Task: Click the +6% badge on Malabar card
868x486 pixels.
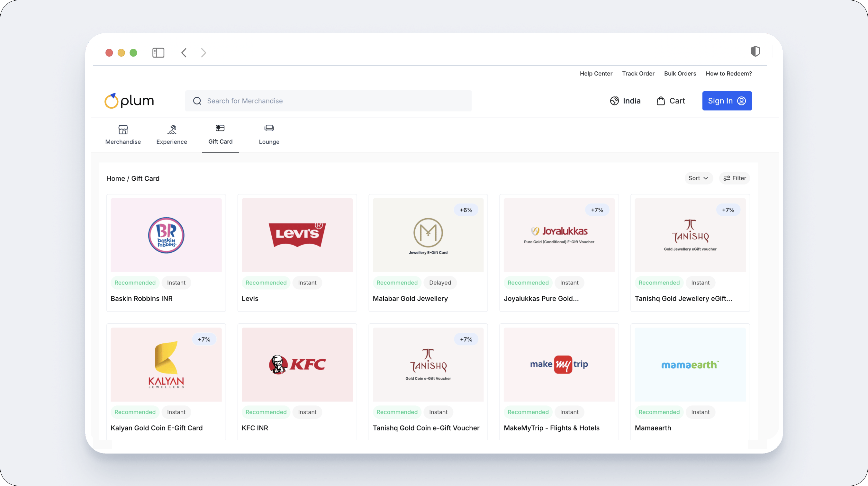Action: [x=466, y=210]
